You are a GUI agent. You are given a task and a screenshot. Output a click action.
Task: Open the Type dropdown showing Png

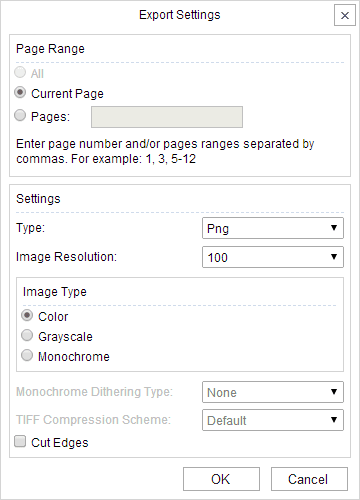273,228
